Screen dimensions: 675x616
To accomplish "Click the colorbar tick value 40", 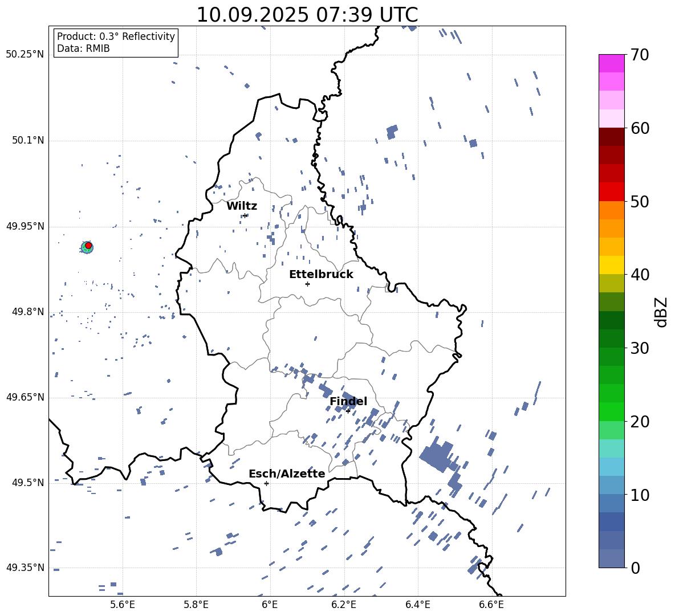I will (640, 275).
